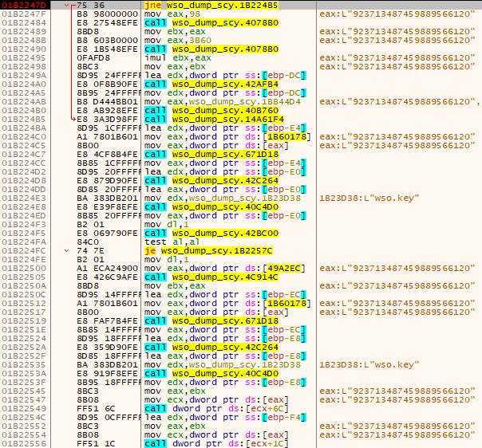Select the last row at address 01B22556
Screen dimensions: 482x448
tap(26, 443)
